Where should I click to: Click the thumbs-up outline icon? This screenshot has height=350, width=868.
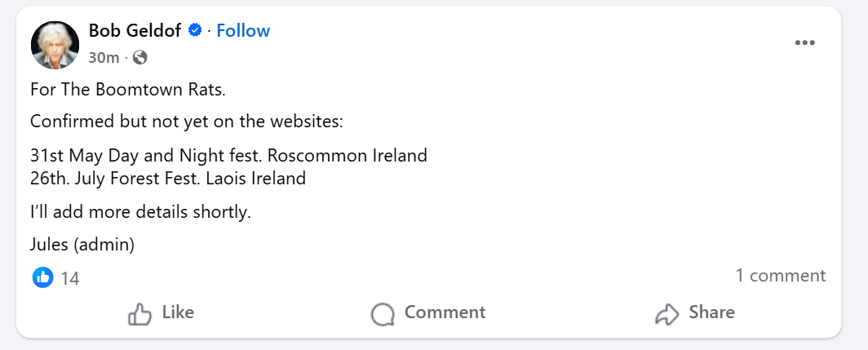tap(140, 313)
